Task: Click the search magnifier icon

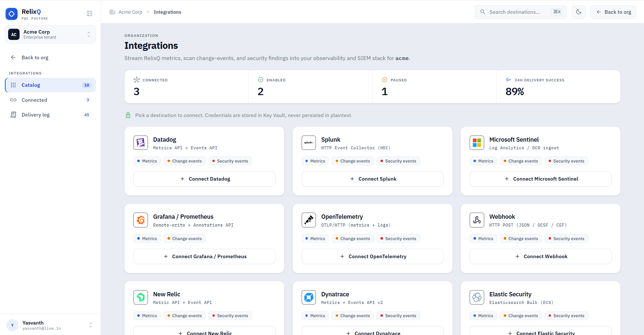Action: click(x=483, y=12)
